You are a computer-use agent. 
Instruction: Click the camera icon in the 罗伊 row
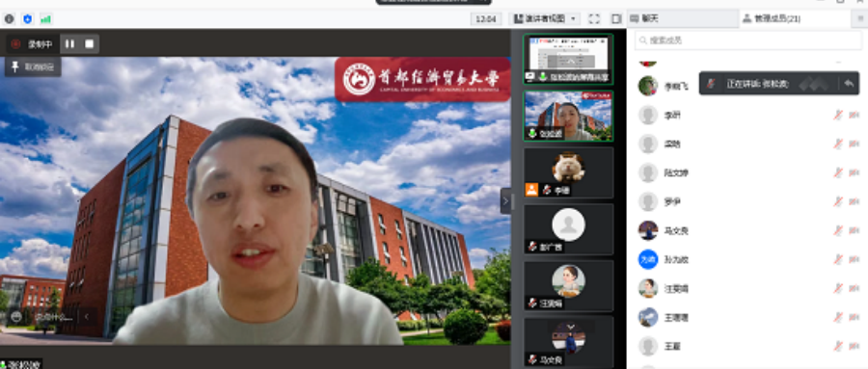[x=854, y=201]
